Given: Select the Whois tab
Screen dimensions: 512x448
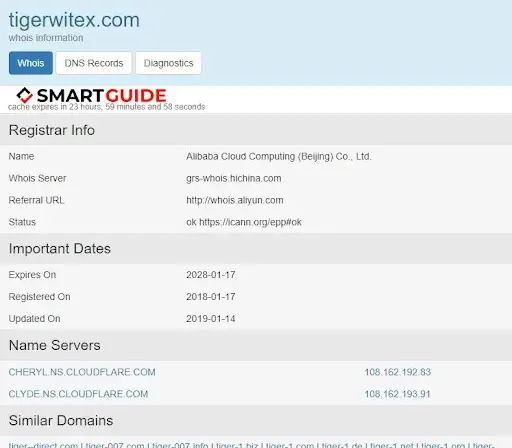Looking at the screenshot, I should coord(31,63).
